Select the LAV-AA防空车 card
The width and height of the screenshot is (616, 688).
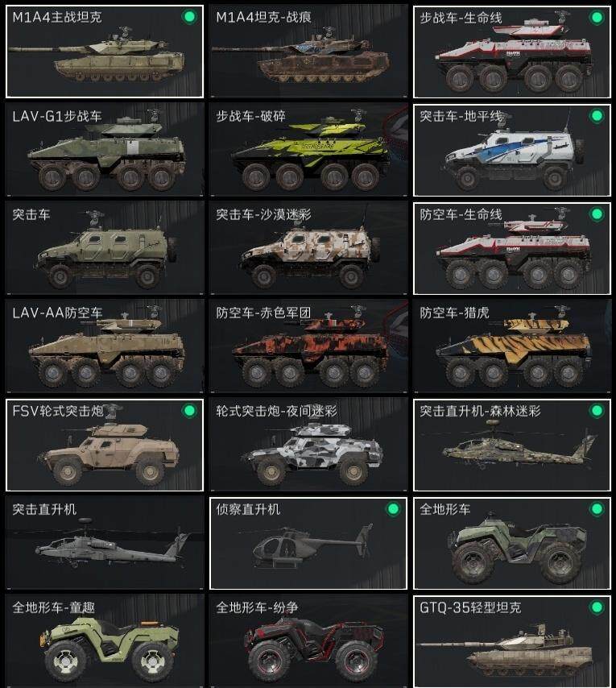pyautogui.click(x=105, y=346)
